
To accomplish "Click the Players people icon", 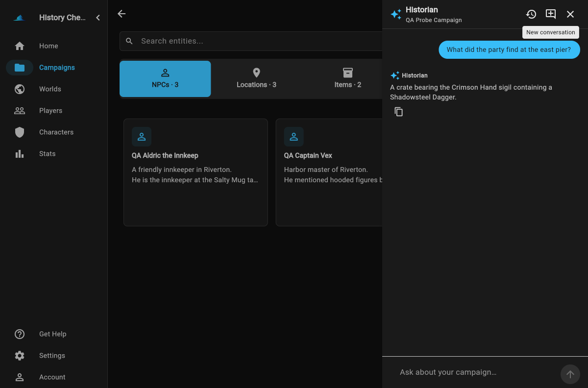I will 20,111.
